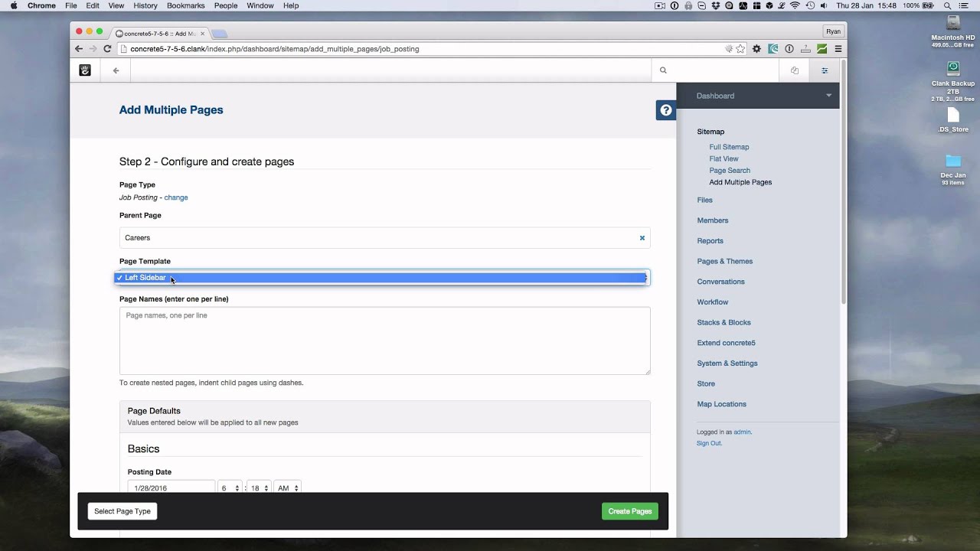
Task: Open the History menu
Action: (x=145, y=5)
